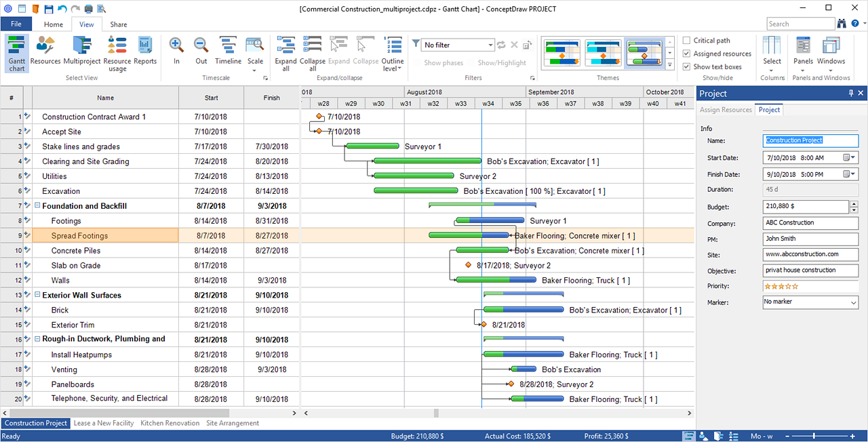This screenshot has height=442, width=868.
Task: Click the Mo - w calendar indicator
Action: tap(762, 436)
